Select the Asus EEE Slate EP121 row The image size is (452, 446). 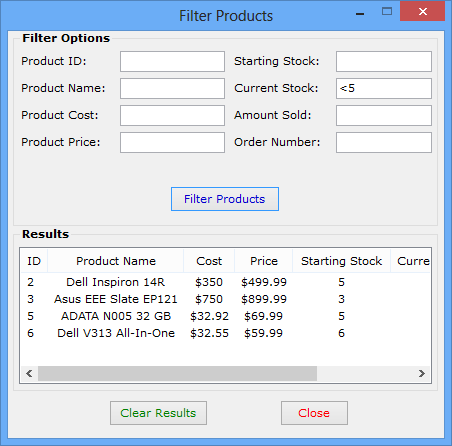(x=225, y=299)
